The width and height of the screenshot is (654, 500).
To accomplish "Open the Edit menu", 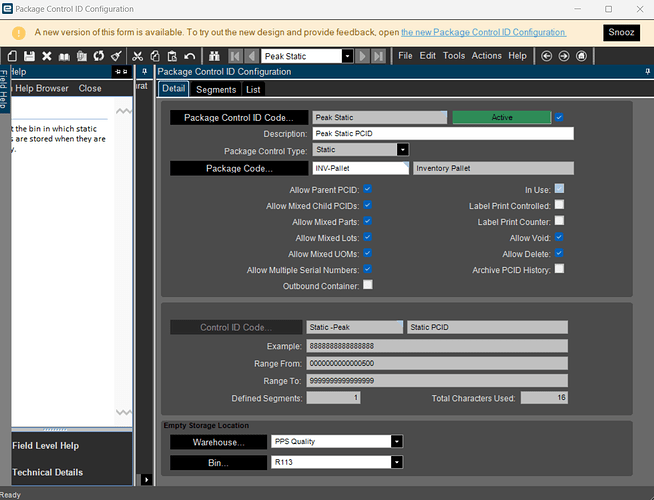I will tap(428, 56).
